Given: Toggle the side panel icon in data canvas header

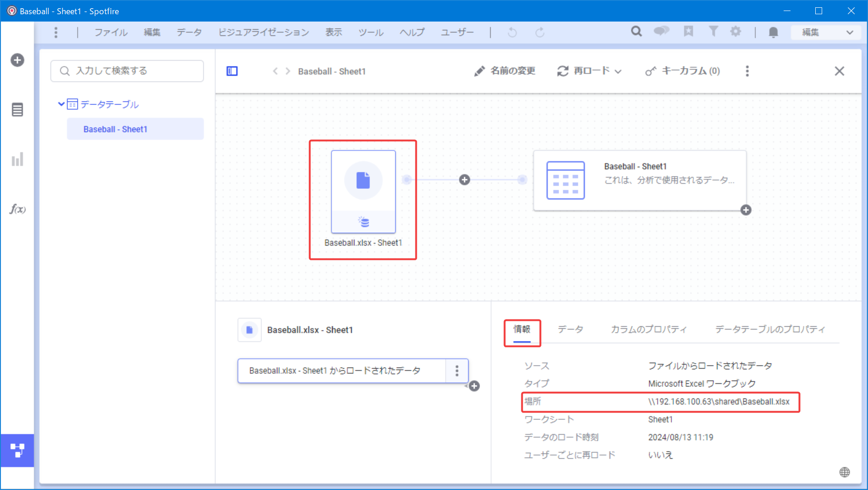Looking at the screenshot, I should pyautogui.click(x=232, y=71).
